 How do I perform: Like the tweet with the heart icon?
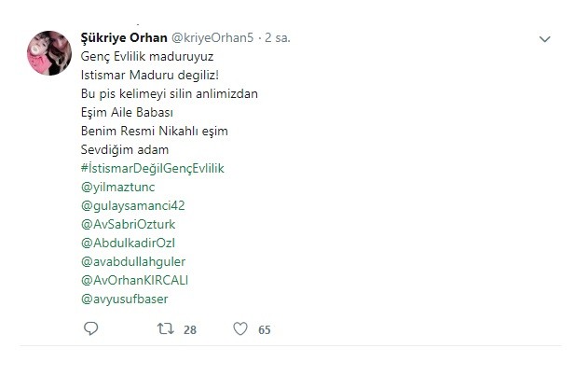239,328
